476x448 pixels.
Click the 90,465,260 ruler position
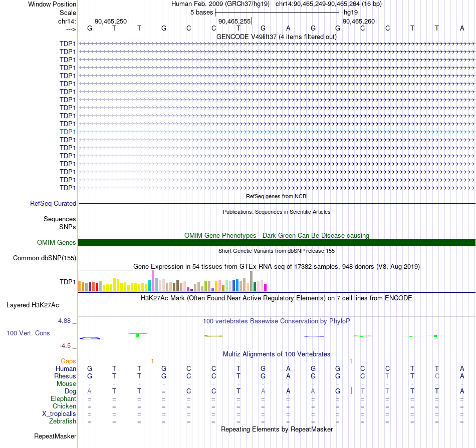pyautogui.click(x=359, y=21)
